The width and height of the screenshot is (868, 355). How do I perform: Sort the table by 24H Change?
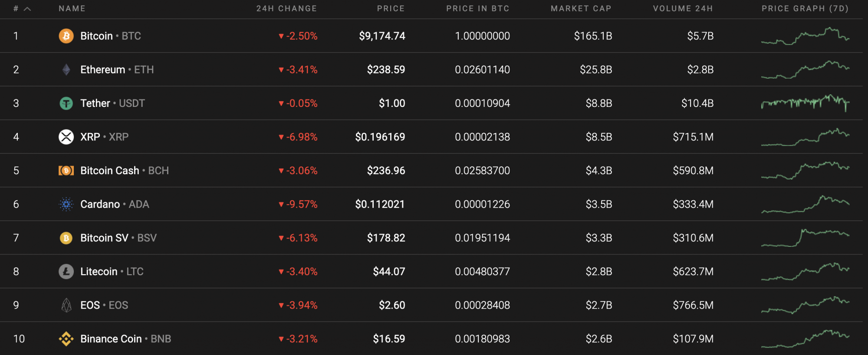[x=286, y=9]
